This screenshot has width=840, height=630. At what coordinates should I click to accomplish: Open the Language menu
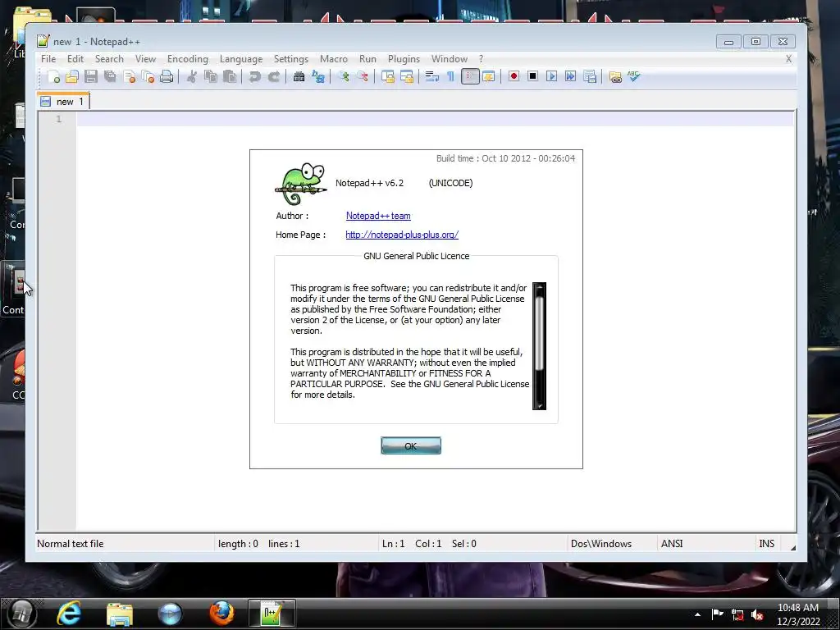click(x=241, y=59)
